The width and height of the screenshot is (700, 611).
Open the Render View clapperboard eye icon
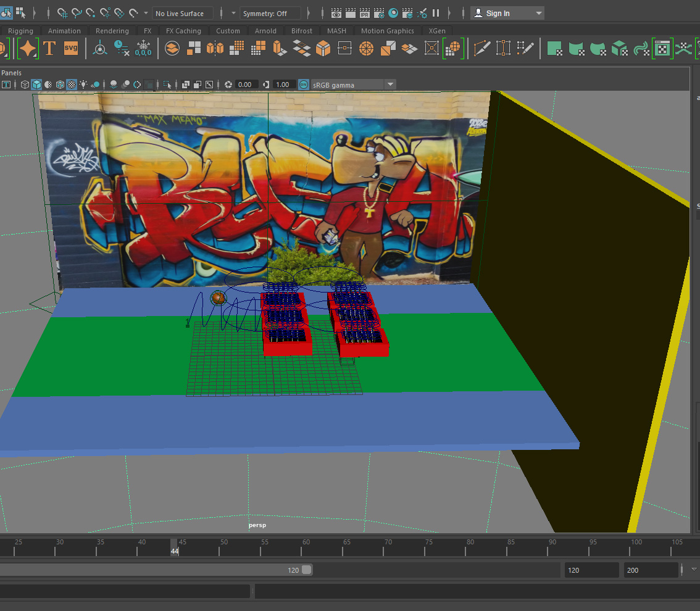point(336,14)
